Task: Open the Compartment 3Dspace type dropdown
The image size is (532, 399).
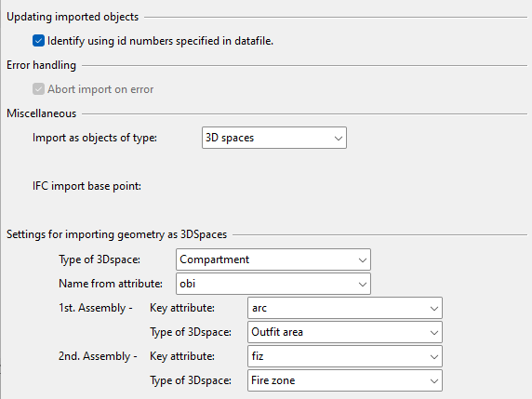Action: [273, 259]
